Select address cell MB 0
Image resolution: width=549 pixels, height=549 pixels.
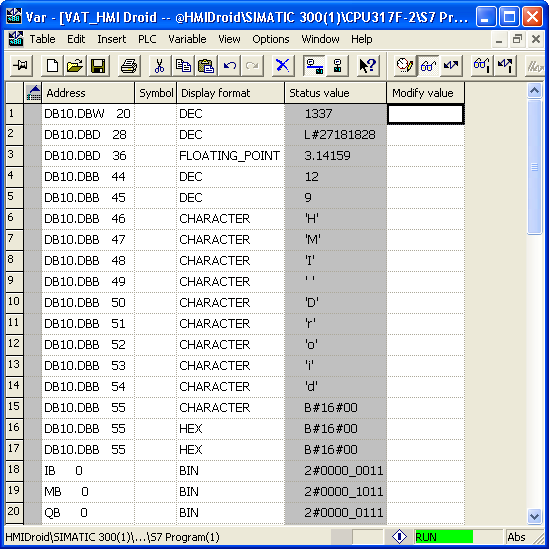point(88,492)
